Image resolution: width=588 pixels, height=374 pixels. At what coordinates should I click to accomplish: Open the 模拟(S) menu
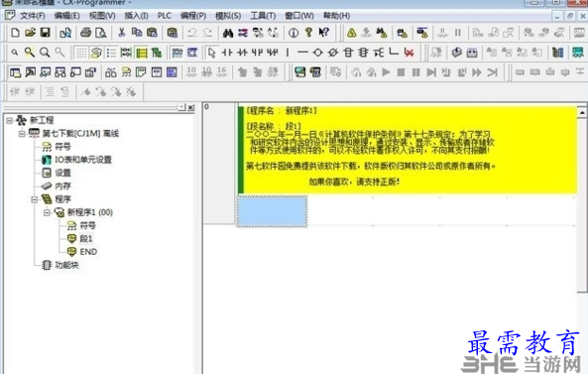[x=228, y=16]
